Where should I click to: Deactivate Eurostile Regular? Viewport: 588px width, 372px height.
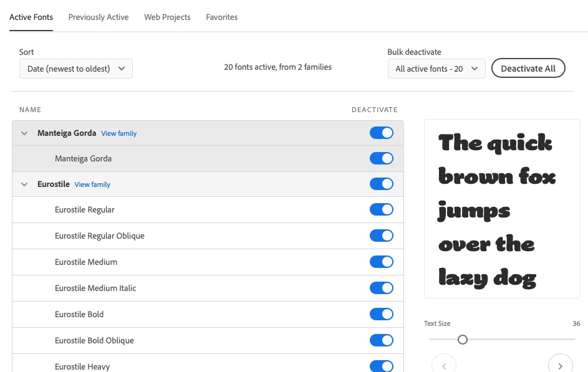pos(382,209)
